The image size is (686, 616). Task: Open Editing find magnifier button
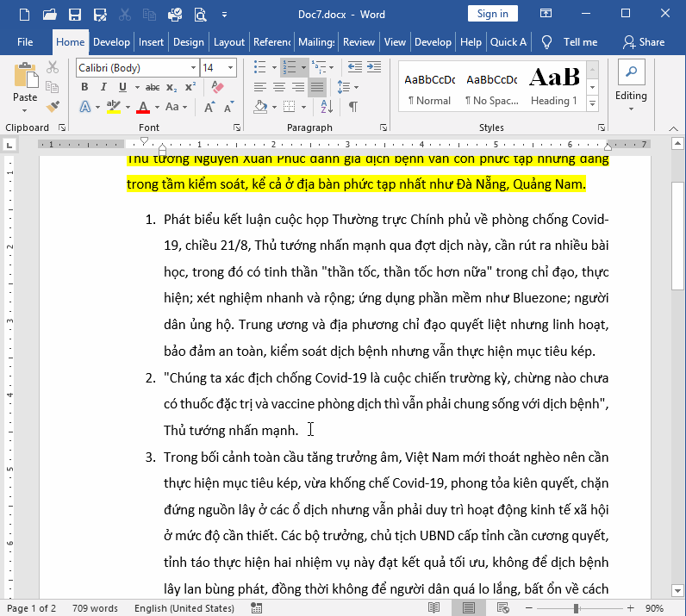coord(632,72)
